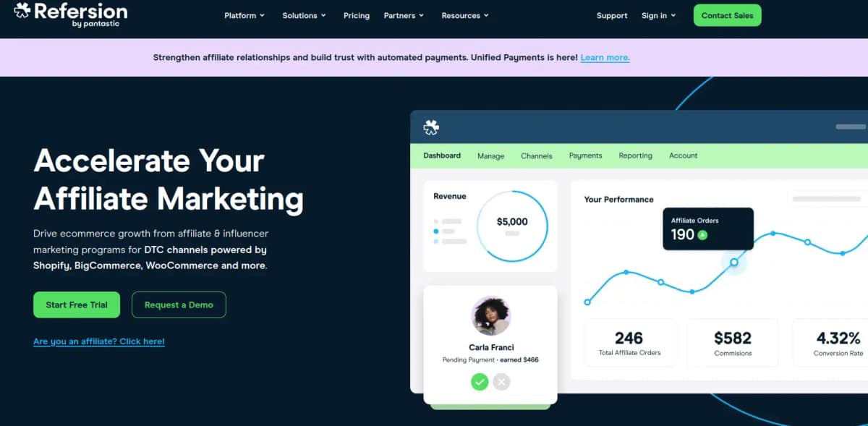Expand the Resources menu
This screenshot has height=426, width=868.
tap(465, 15)
